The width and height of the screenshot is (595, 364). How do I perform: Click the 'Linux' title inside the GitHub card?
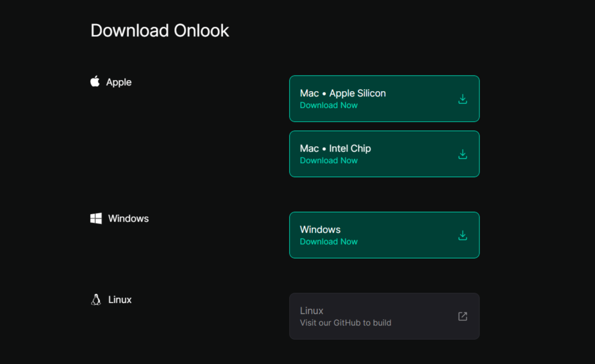click(311, 311)
